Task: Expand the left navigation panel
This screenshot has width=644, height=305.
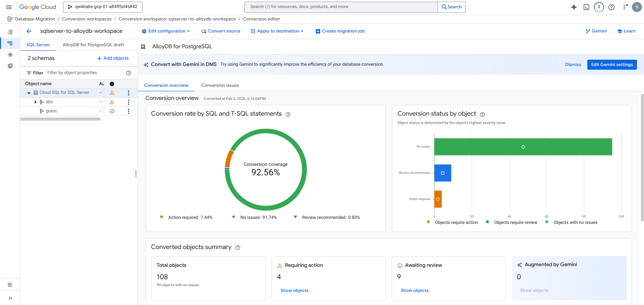Action: (x=10, y=298)
